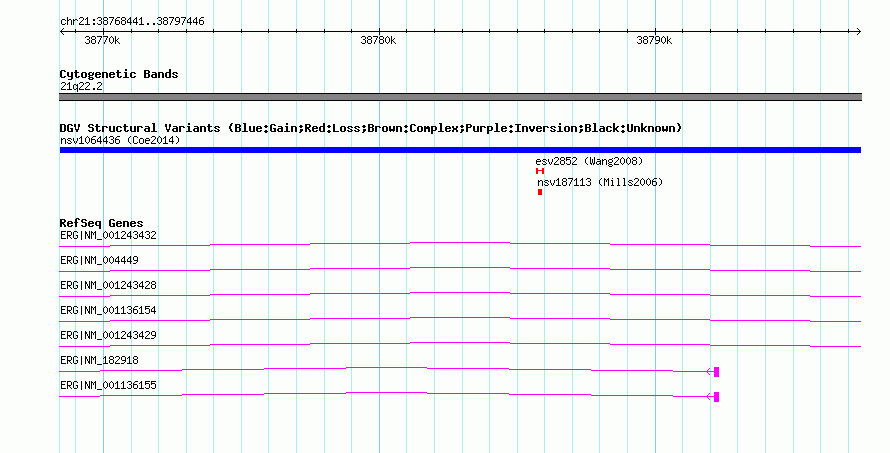This screenshot has width=890, height=453.
Task: Select the red esv2852 loss marker
Action: [x=540, y=171]
